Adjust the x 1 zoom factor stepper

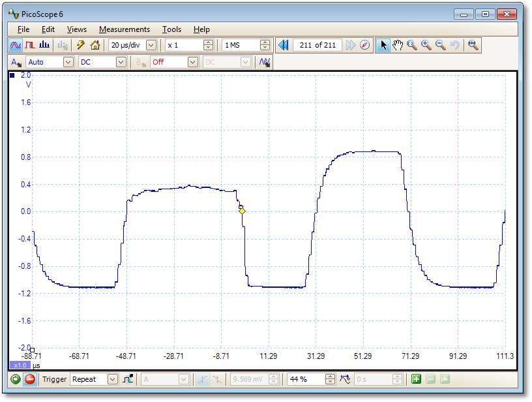pyautogui.click(x=209, y=45)
